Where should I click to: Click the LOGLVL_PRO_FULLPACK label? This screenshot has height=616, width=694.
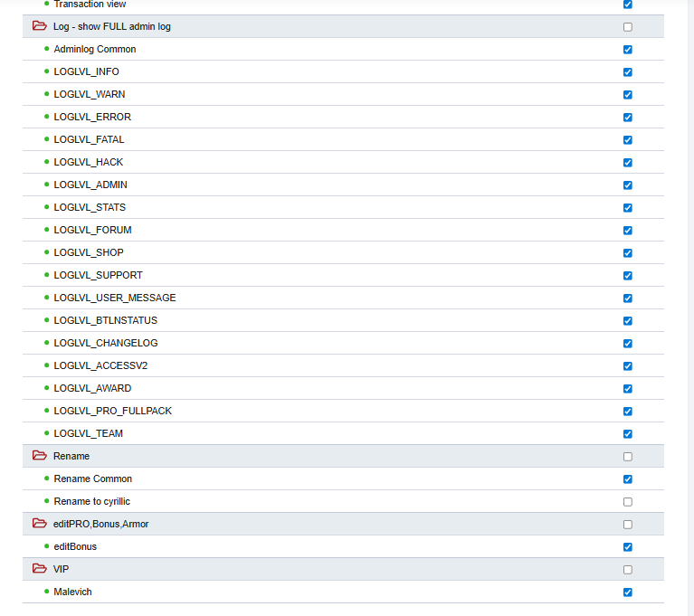pyautogui.click(x=113, y=411)
